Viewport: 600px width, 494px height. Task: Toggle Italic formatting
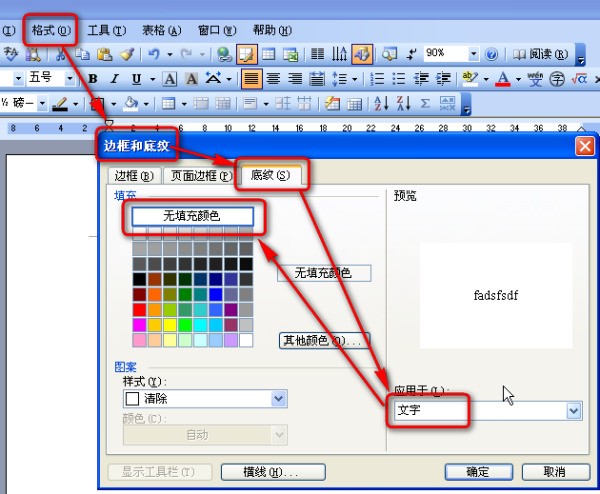point(114,79)
